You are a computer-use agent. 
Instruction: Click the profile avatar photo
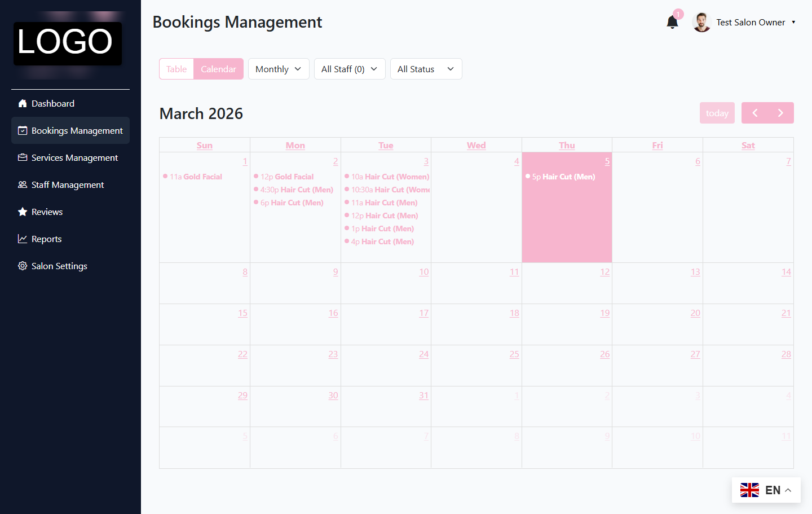click(701, 22)
